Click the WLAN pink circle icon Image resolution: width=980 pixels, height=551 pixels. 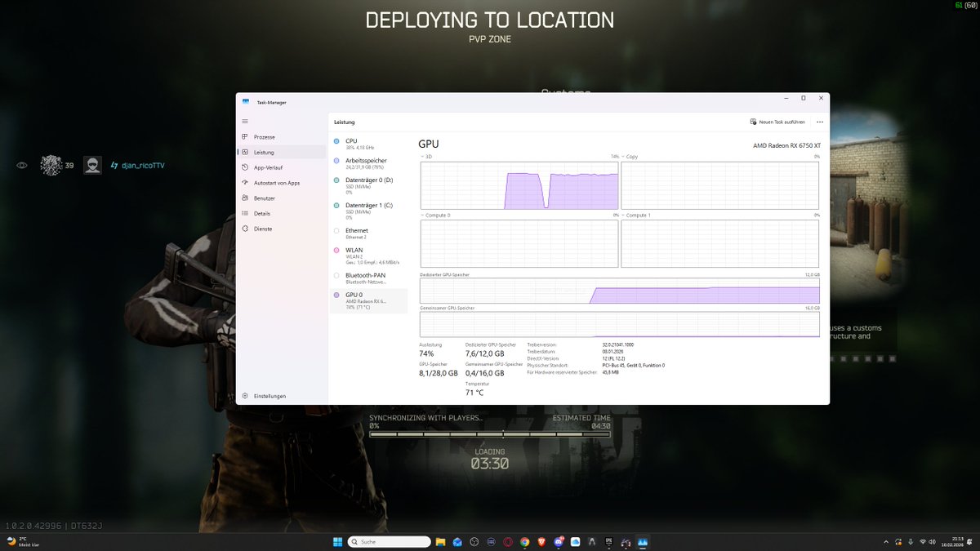pos(336,250)
